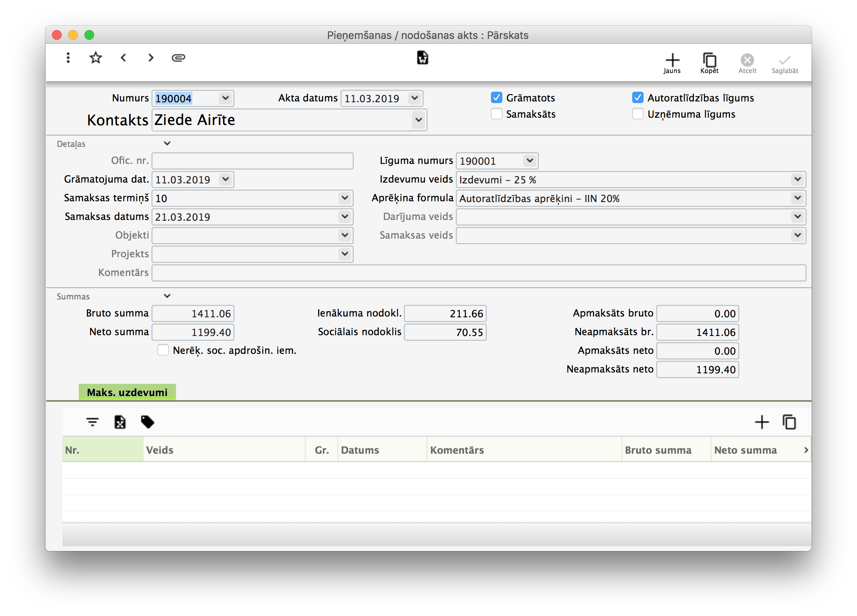This screenshot has width=857, height=616.
Task: Open Aprēķina formula dropdown
Action: pyautogui.click(x=797, y=198)
